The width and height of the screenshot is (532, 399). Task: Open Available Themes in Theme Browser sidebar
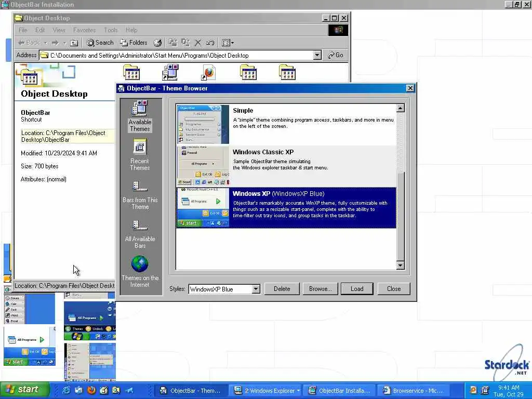pyautogui.click(x=140, y=116)
